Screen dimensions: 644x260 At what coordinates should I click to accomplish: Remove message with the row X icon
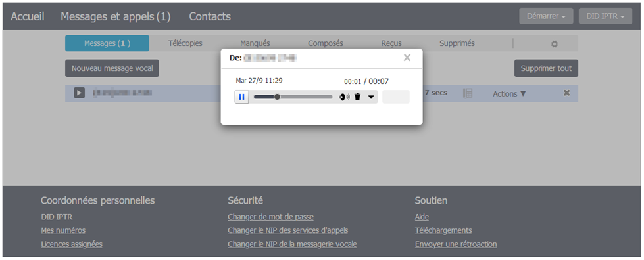(x=566, y=93)
